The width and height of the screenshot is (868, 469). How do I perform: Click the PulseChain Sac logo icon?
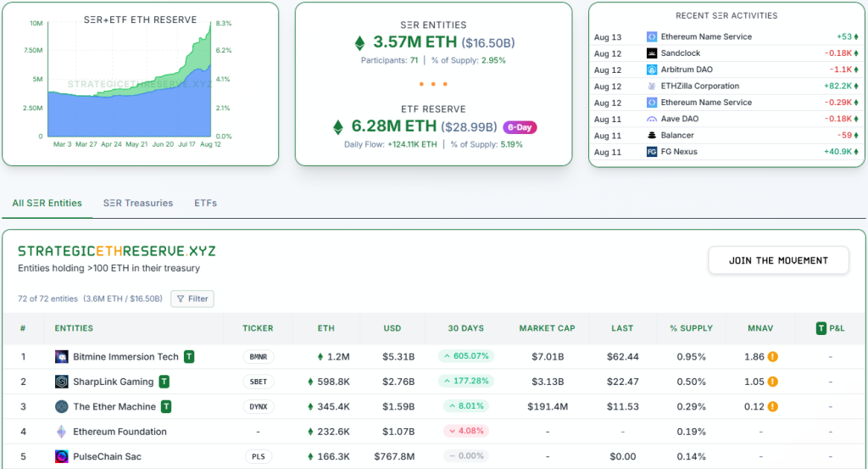tap(61, 456)
